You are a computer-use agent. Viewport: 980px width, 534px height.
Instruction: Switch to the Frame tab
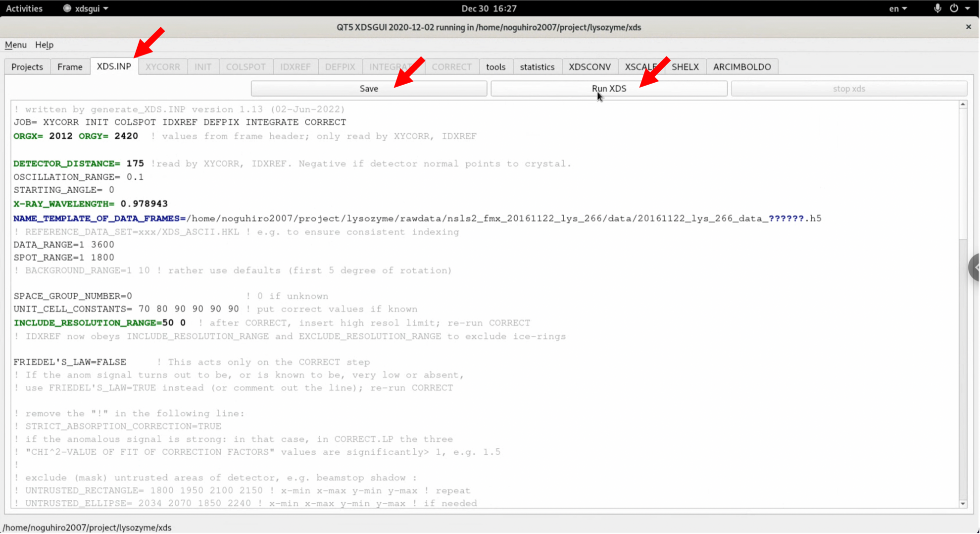click(x=70, y=67)
